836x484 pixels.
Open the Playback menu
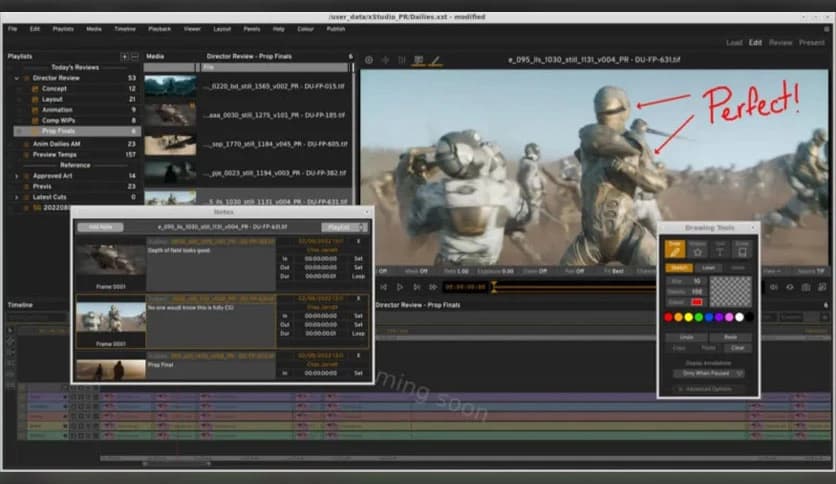(159, 29)
